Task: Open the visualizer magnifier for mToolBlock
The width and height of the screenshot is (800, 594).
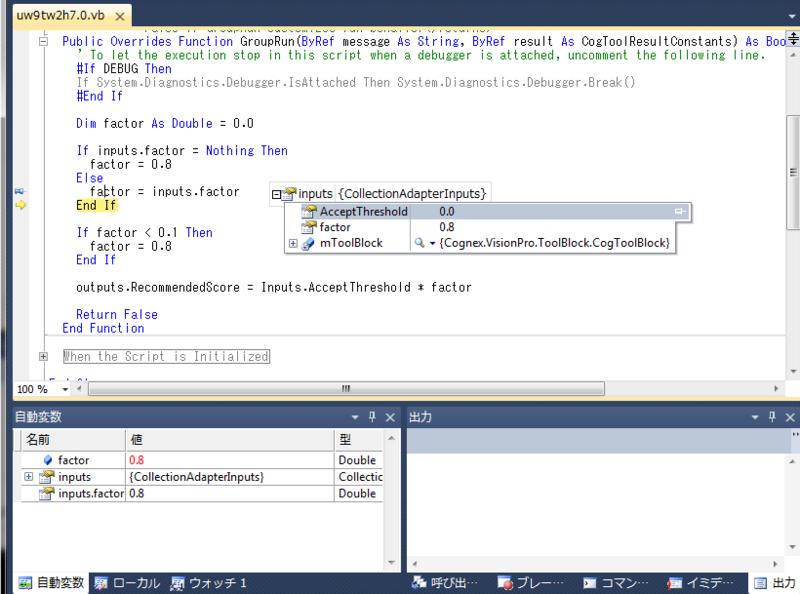Action: point(419,243)
